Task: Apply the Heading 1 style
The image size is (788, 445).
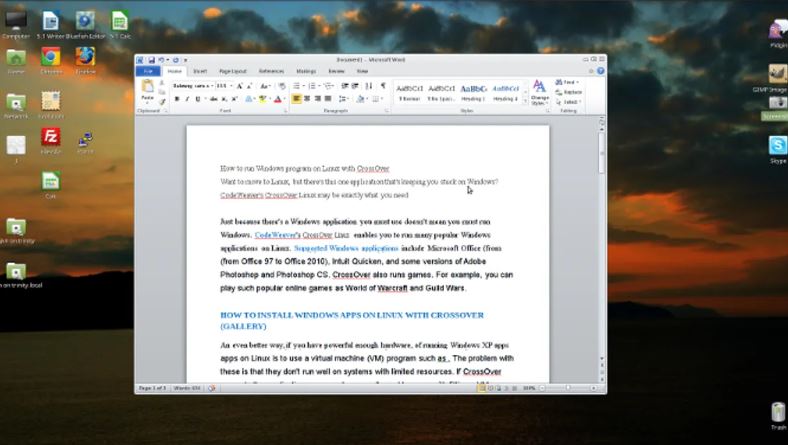Action: pyautogui.click(x=473, y=93)
